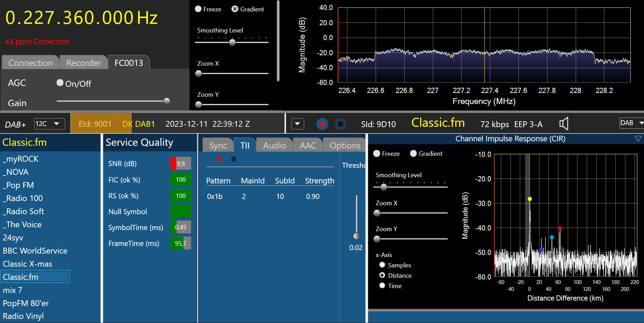
Task: Click the red record button
Action: point(322,124)
